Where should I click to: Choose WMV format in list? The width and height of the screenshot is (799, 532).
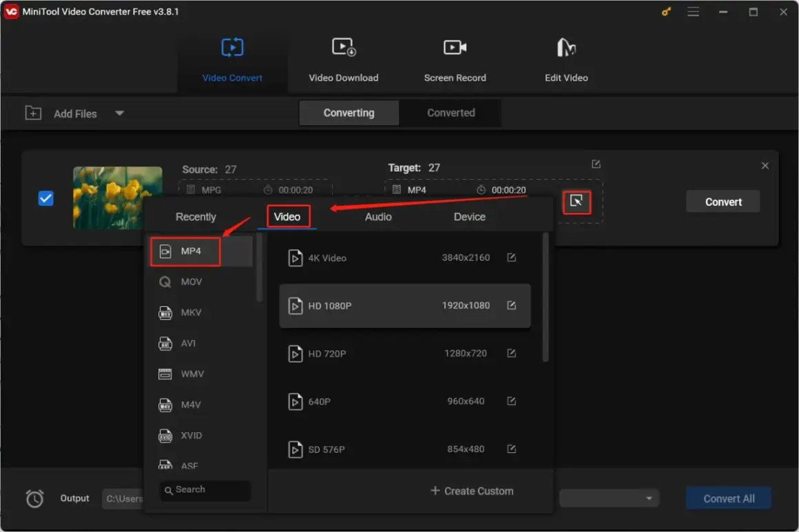(x=201, y=374)
